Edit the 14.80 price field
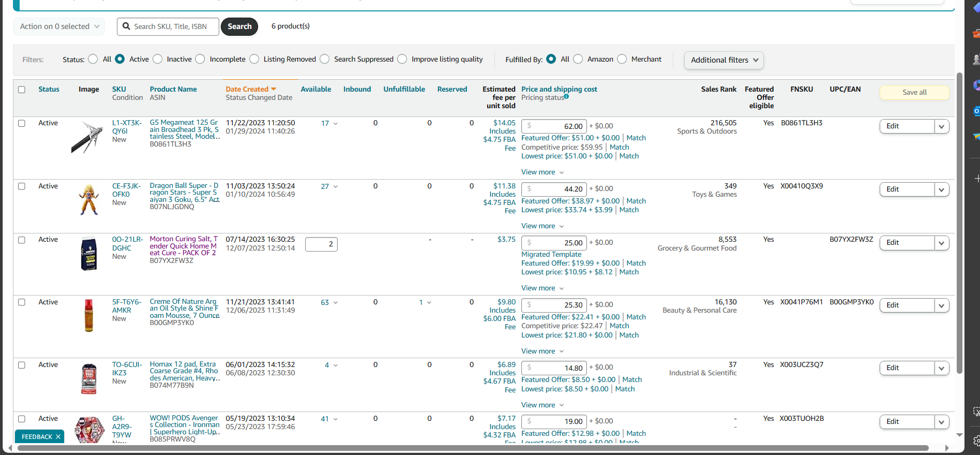The height and width of the screenshot is (455, 980). pyautogui.click(x=554, y=368)
